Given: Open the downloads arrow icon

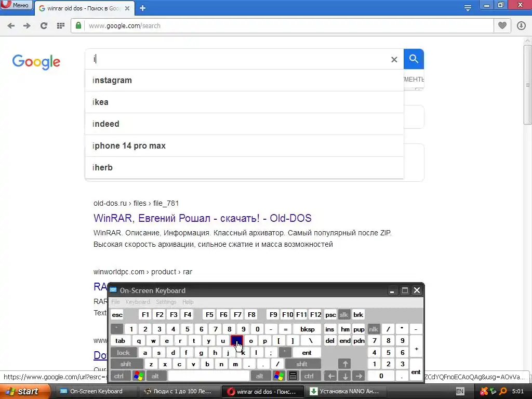Looking at the screenshot, I should (521, 25).
